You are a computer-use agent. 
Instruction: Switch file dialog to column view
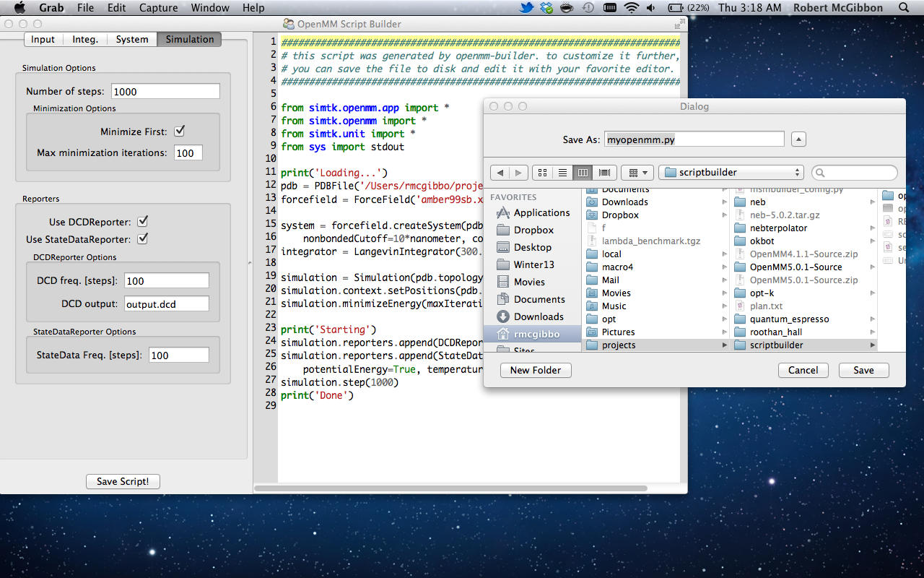[583, 173]
